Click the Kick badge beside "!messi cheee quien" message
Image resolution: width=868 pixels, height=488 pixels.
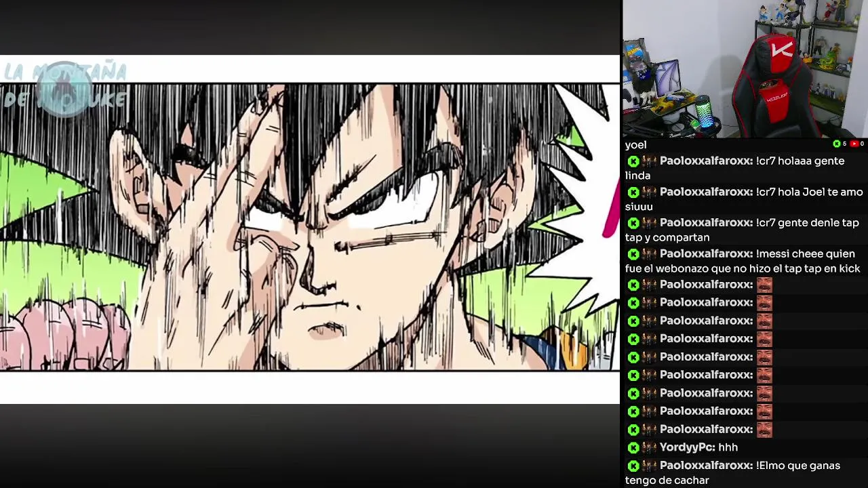pos(633,254)
